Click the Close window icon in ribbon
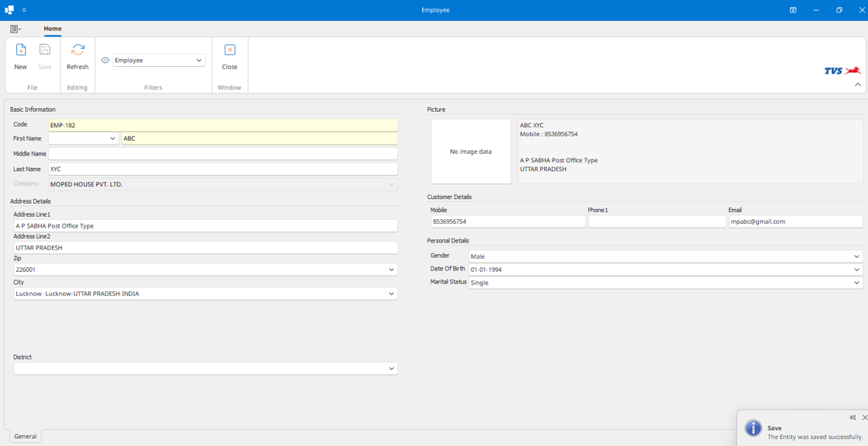868x446 pixels. 229,51
